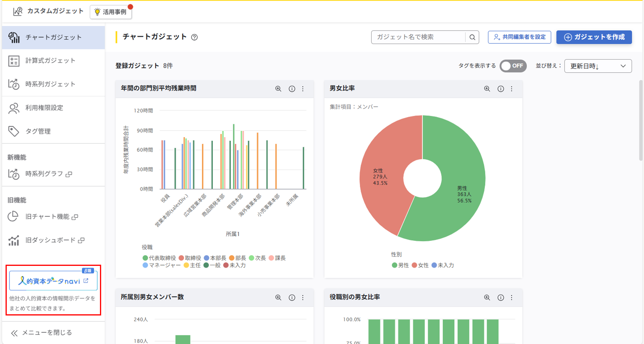Viewport: 644px width, 344px height.
Task: Zoom into 役職別の男女比率 chart
Action: (x=487, y=297)
